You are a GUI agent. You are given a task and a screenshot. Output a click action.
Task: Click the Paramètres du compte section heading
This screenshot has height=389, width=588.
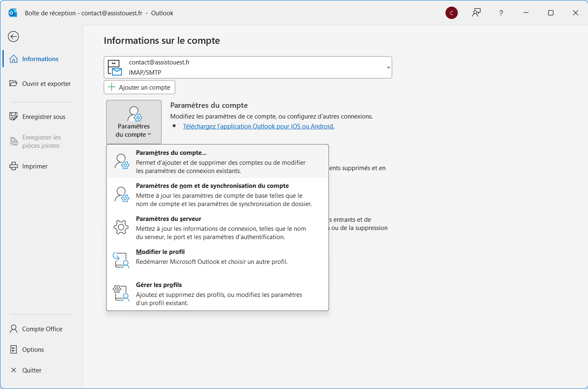tap(209, 105)
